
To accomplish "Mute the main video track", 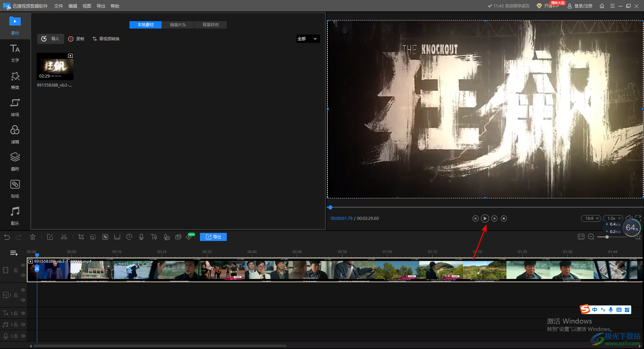I will tap(23, 275).
